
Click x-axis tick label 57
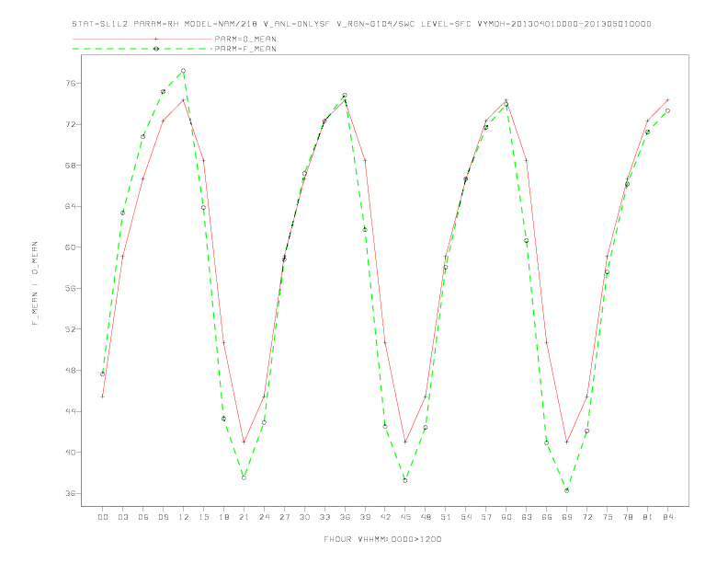[x=486, y=517]
